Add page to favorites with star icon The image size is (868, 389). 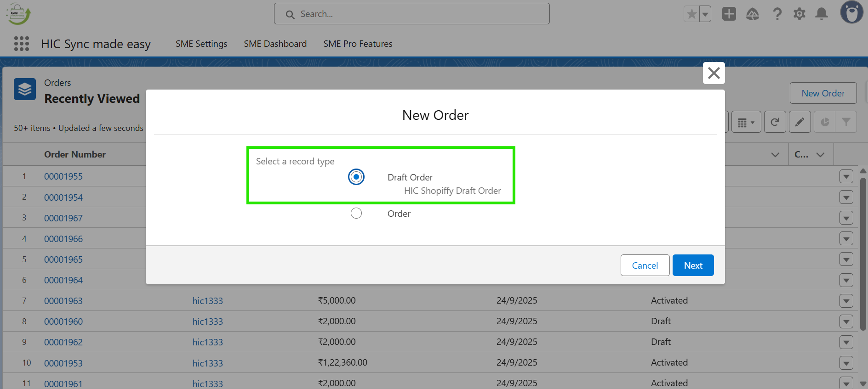[691, 14]
